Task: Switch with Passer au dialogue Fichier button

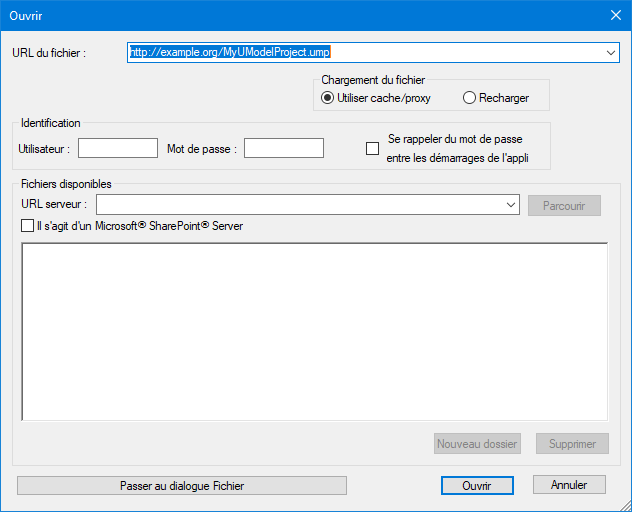Action: pyautogui.click(x=182, y=485)
